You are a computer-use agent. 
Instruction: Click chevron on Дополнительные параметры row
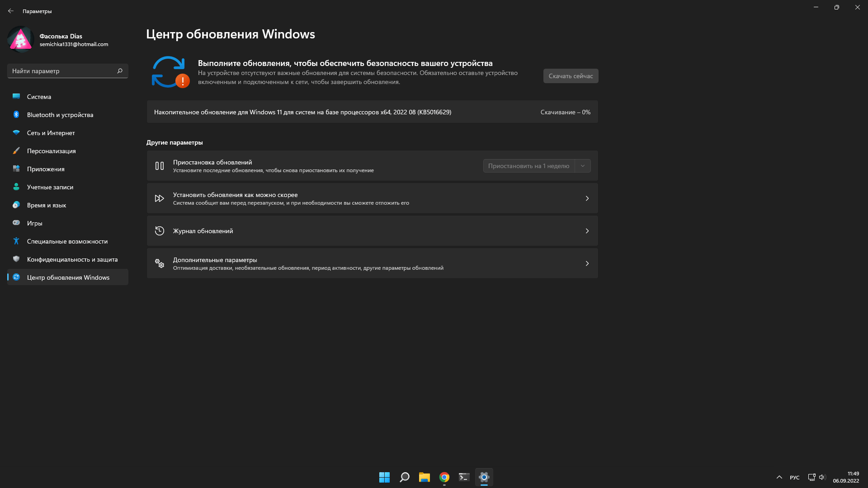pos(587,263)
